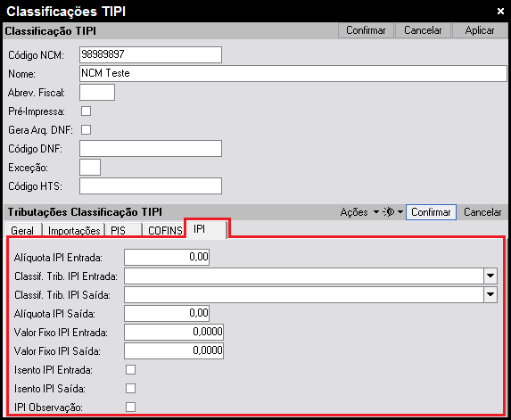Click the Código NCM input field
This screenshot has height=420, width=511.
pos(151,54)
